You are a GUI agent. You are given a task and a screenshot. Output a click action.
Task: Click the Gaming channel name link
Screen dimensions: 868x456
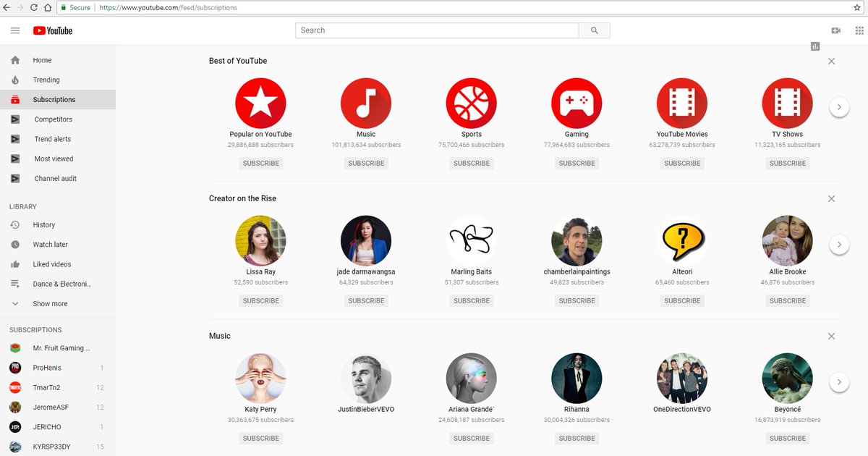[576, 134]
